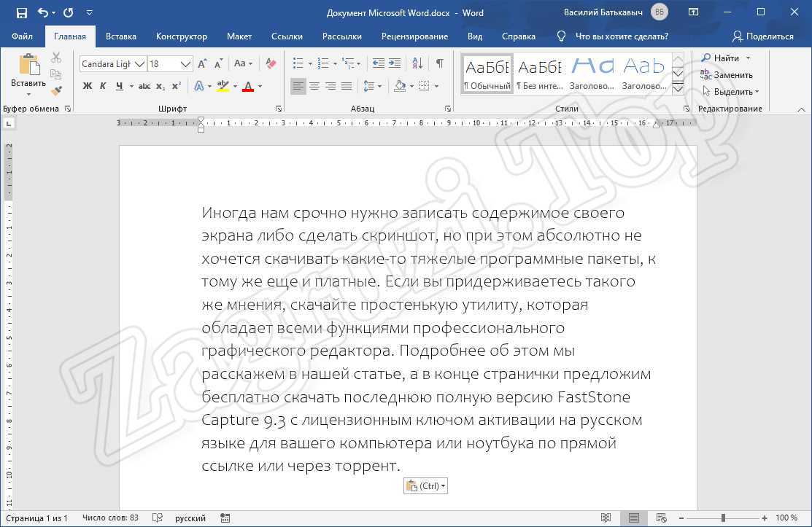
Task: Switch to the Макет tab
Action: point(239,36)
